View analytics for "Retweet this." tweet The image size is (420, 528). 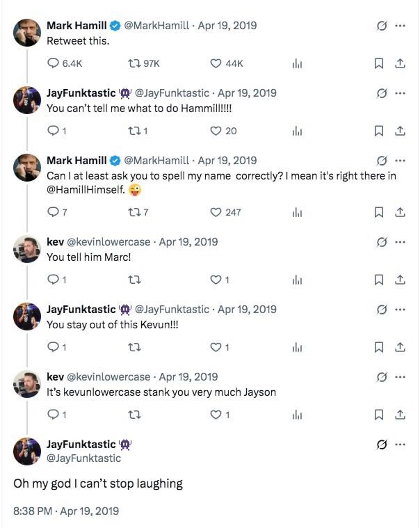298,63
